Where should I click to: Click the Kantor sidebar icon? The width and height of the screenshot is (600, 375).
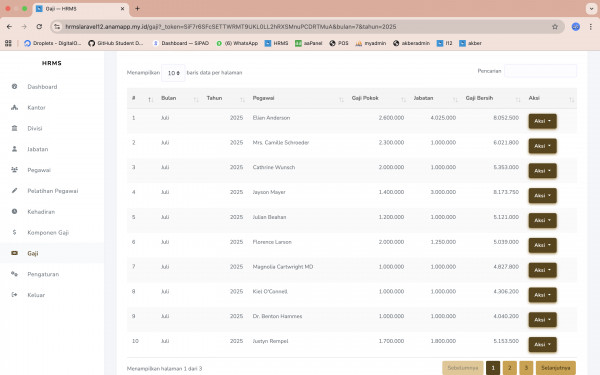15,108
